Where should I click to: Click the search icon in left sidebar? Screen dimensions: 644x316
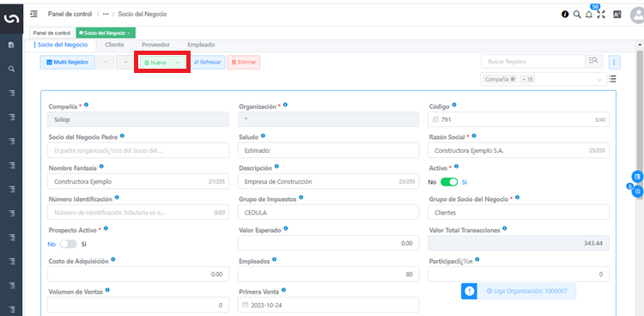click(x=11, y=69)
